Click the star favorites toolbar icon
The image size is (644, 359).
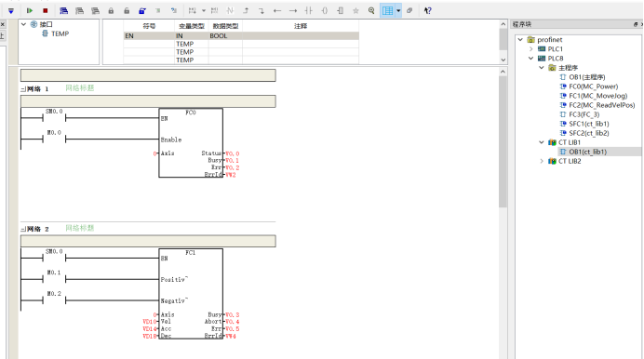pos(356,10)
